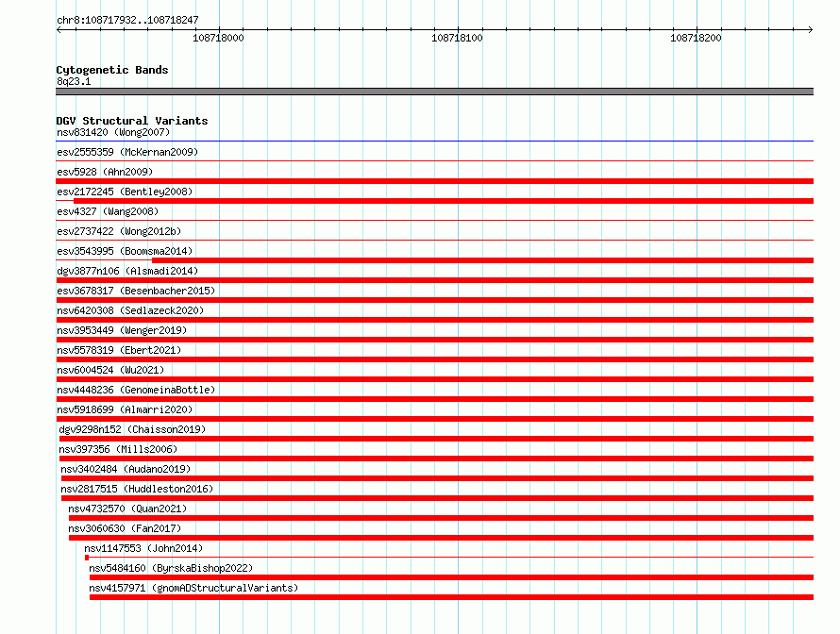The width and height of the screenshot is (840, 634).
Task: Select the 8q23.1 band label
Action: pos(74,81)
